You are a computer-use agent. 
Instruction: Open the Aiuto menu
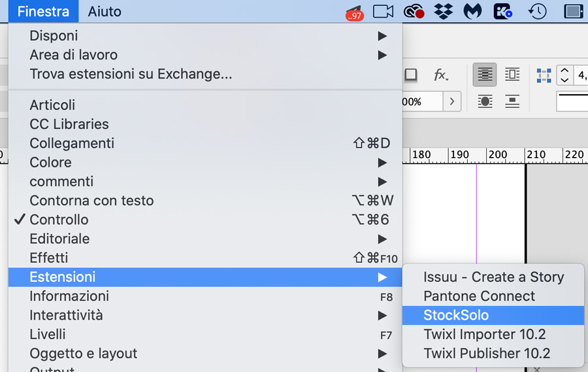pyautogui.click(x=105, y=11)
